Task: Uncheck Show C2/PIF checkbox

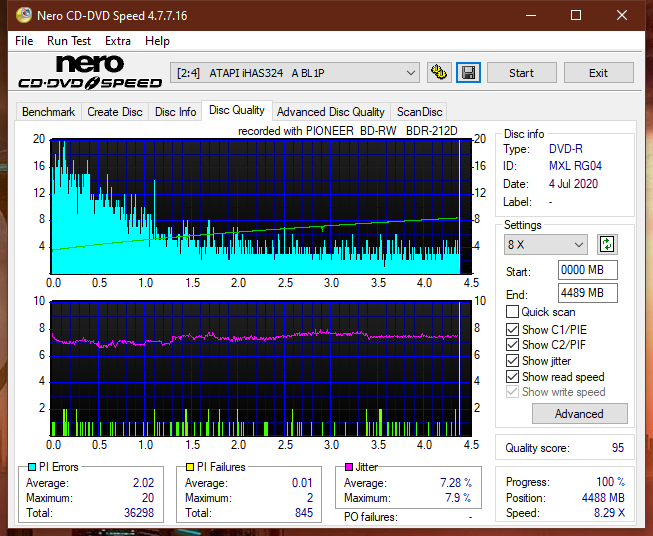Action: tap(512, 345)
